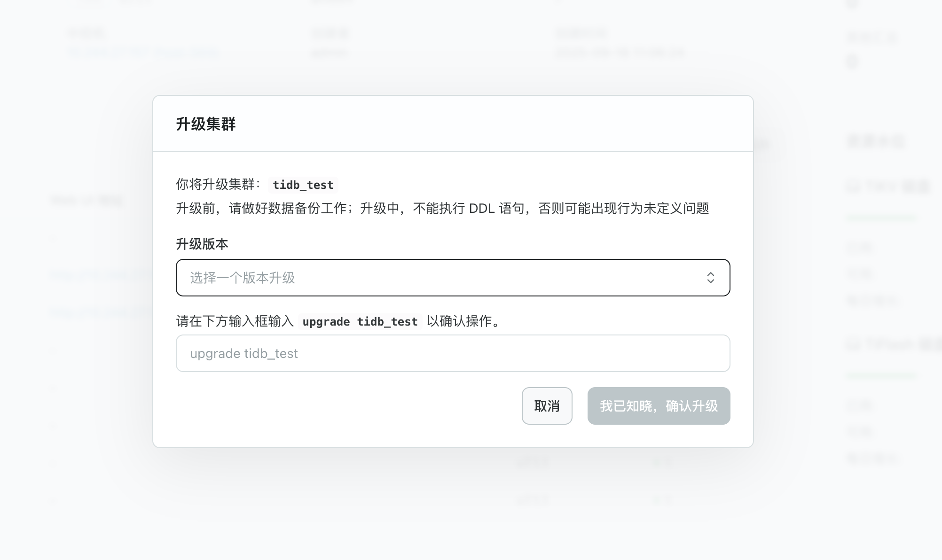Screen dimensions: 942x560
Task: Focus the upgrade tidb_test confirmation input
Action: (x=452, y=353)
